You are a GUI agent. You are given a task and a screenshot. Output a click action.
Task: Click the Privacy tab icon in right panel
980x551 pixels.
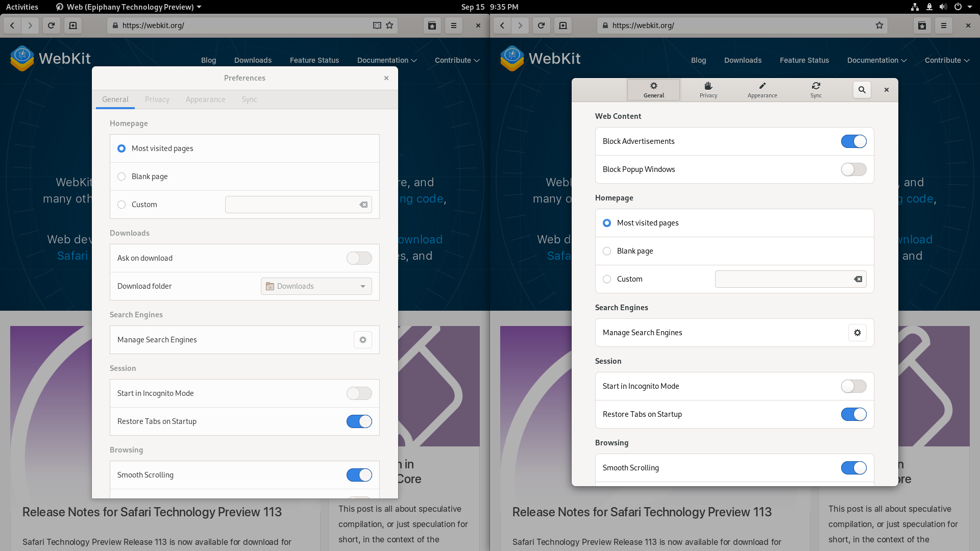pos(707,89)
